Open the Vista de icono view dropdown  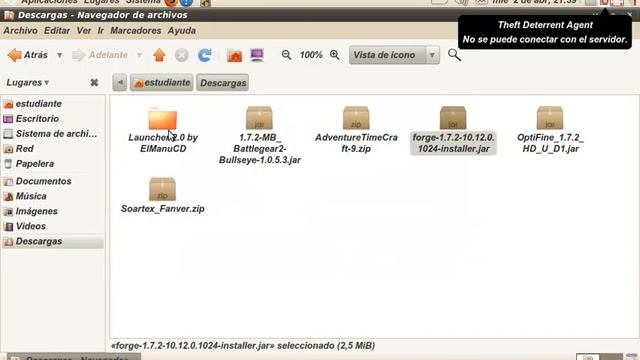click(x=394, y=55)
